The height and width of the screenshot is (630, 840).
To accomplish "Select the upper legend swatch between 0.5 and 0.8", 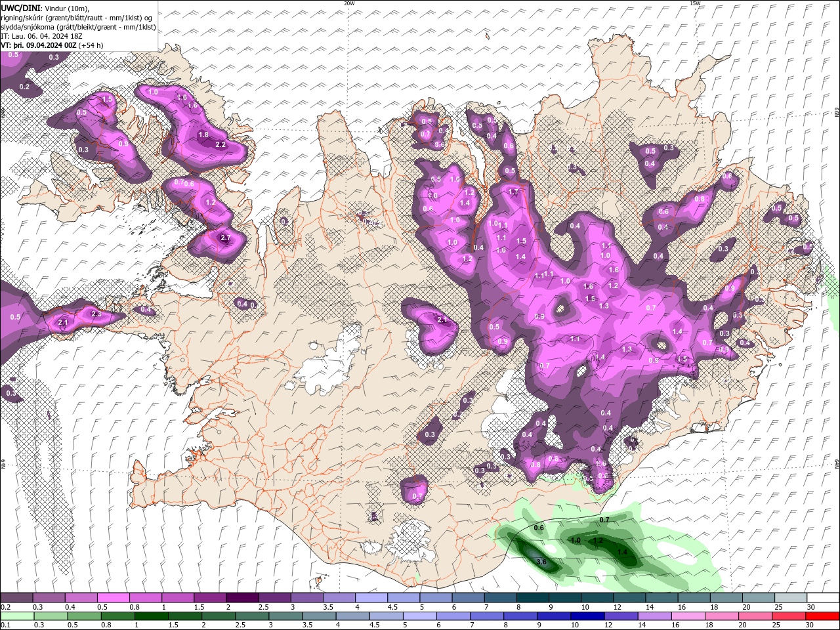I will (113, 598).
